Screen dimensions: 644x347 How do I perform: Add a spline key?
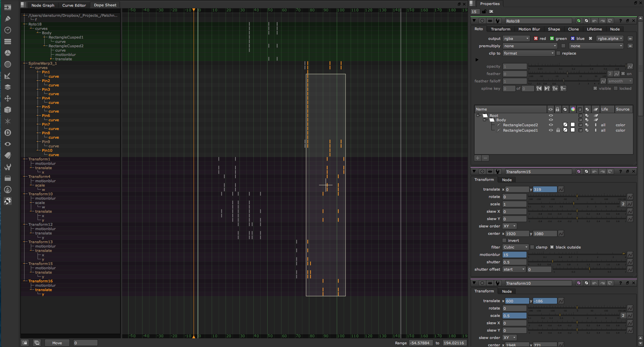tap(555, 88)
